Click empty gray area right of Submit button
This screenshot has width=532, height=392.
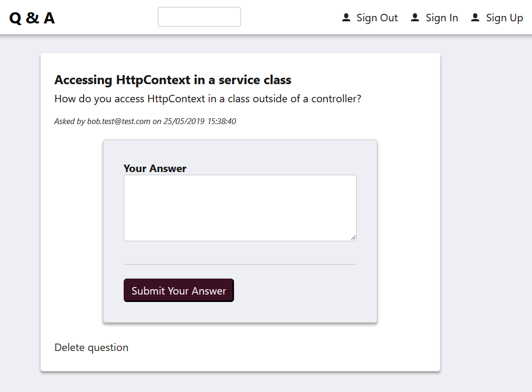304,290
